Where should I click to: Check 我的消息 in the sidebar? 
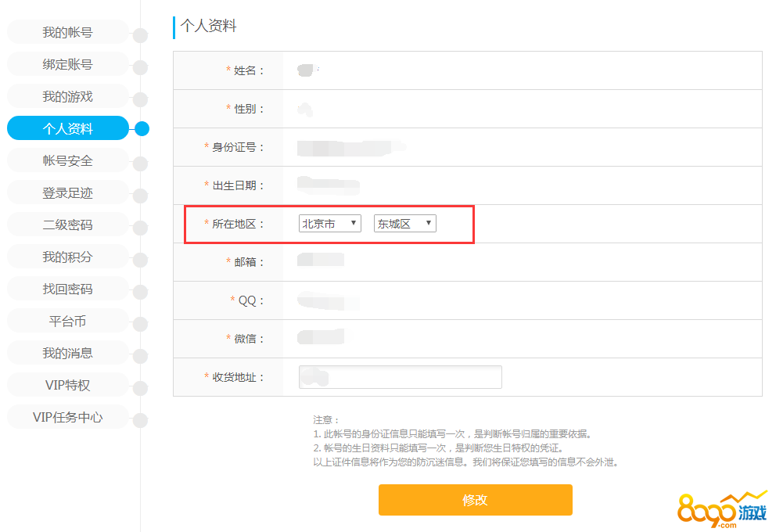click(x=67, y=353)
